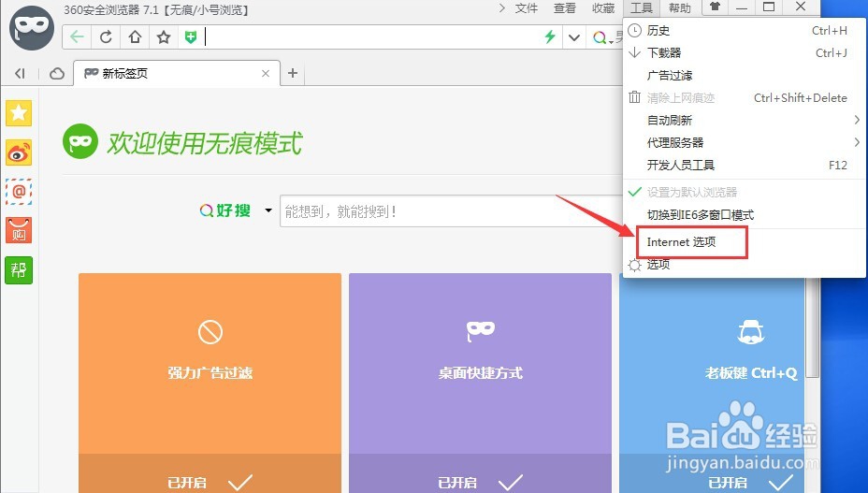Expand the address bar dropdown arrow
Image resolution: width=868 pixels, height=493 pixels.
(574, 37)
